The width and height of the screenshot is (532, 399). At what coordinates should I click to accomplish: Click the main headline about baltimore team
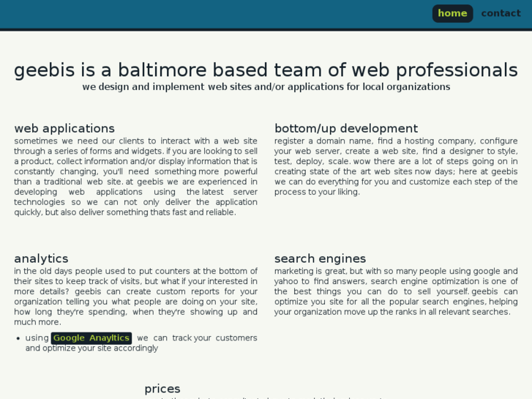point(266,70)
